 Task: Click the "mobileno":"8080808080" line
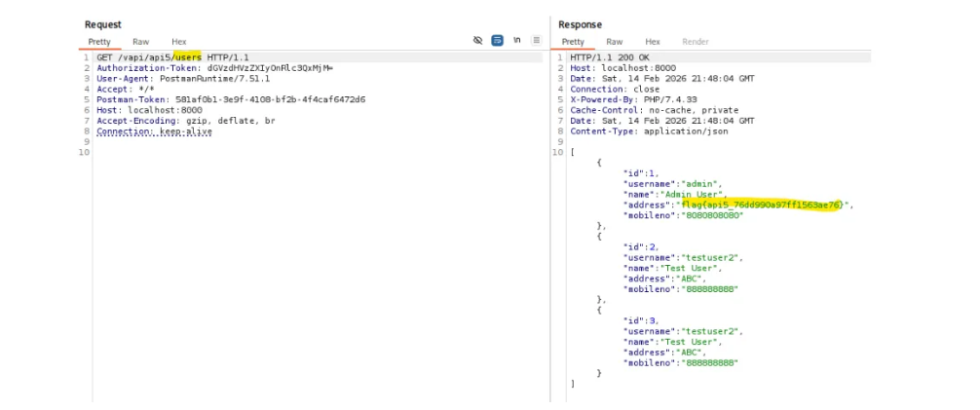[683, 215]
